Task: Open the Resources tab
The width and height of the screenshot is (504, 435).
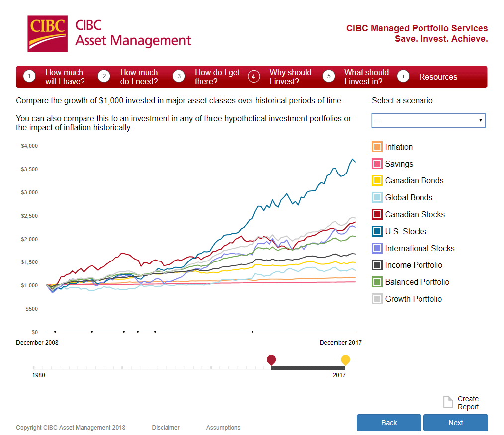Action: (x=438, y=77)
